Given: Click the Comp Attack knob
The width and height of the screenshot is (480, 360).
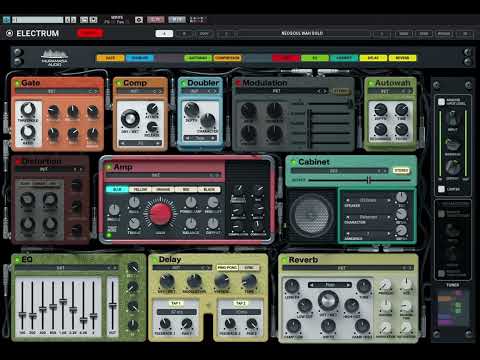Looking at the screenshot, I should point(152,108).
